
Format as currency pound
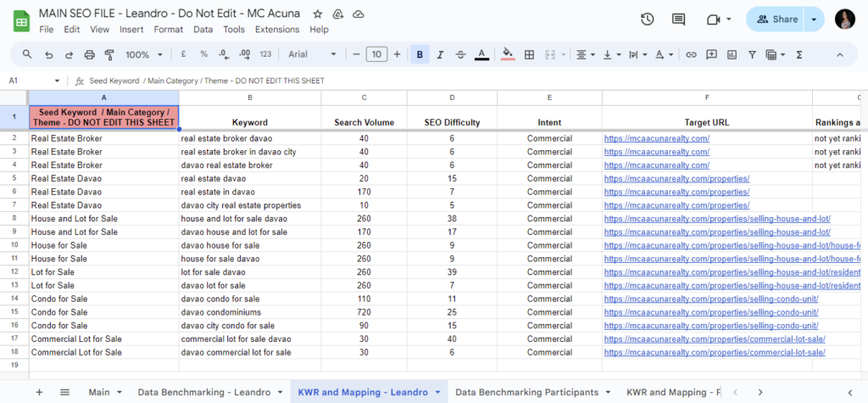pos(183,54)
